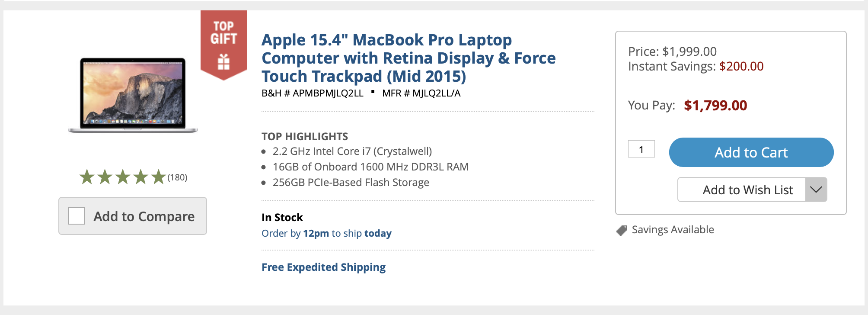This screenshot has width=868, height=315.
Task: Click the Top Gift ribbon badge
Action: tap(223, 44)
